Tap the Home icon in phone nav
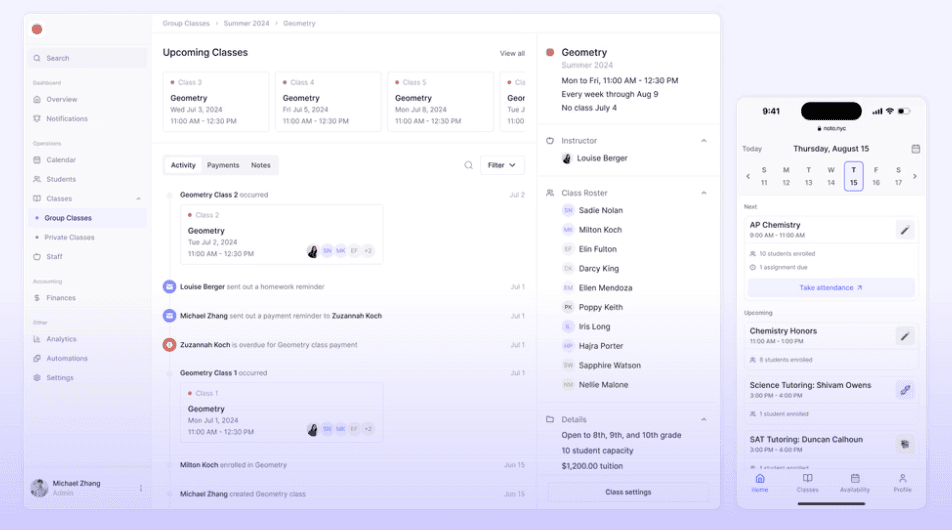Screen dimensions: 952x530 pos(760,478)
